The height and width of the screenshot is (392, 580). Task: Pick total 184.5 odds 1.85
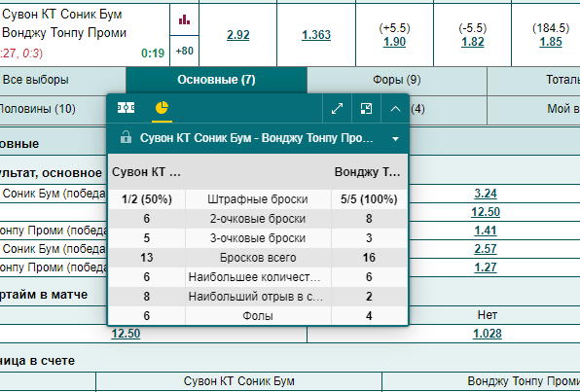coord(551,42)
